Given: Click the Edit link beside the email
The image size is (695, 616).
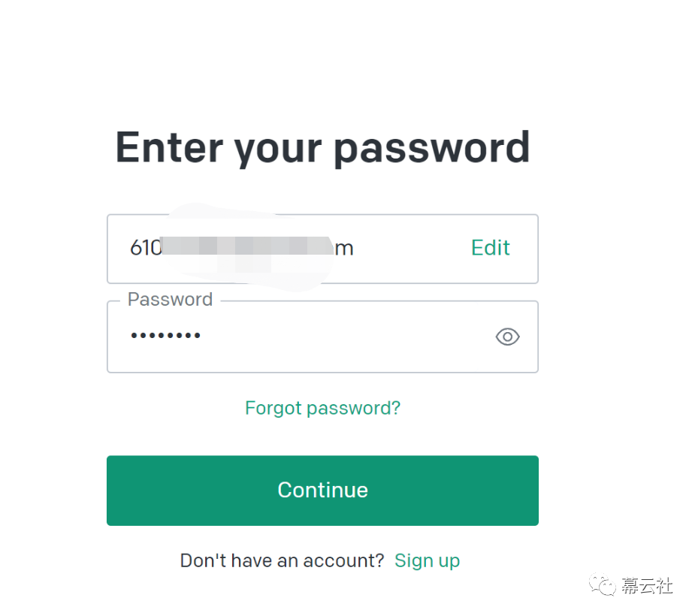Looking at the screenshot, I should (490, 248).
